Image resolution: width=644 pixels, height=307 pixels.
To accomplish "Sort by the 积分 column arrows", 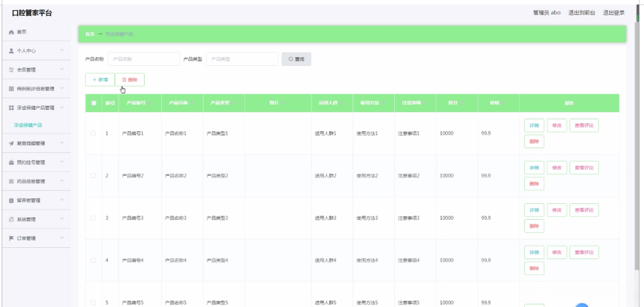I will click(x=462, y=103).
